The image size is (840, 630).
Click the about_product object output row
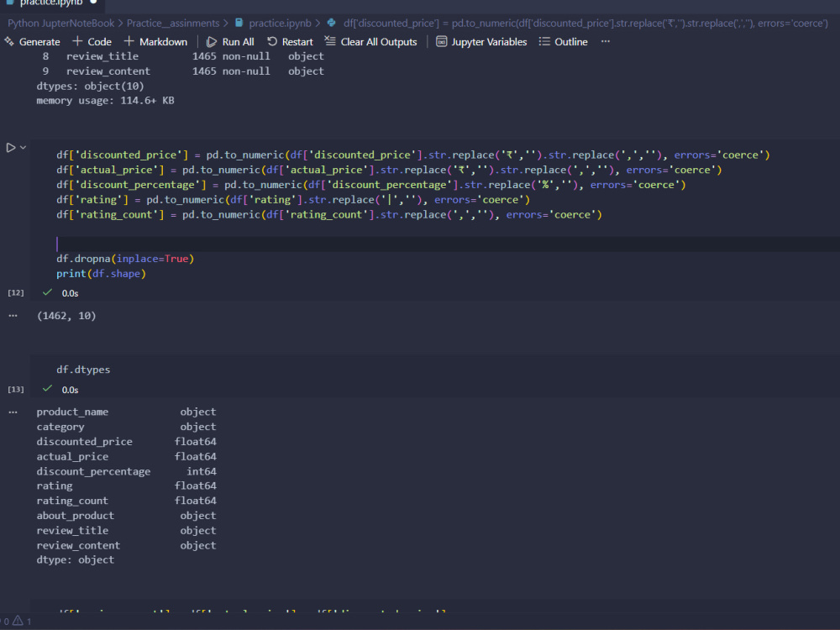click(x=127, y=516)
